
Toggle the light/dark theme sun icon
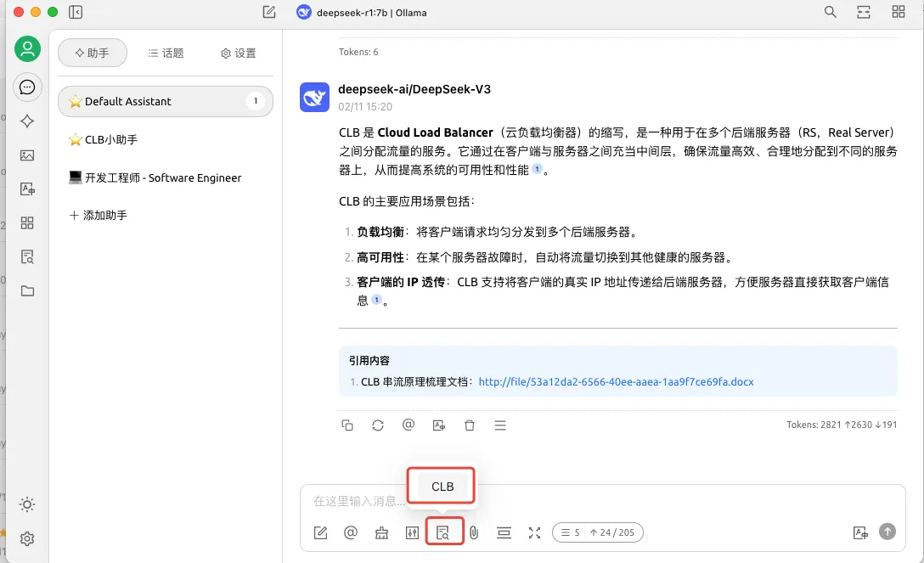tap(27, 504)
